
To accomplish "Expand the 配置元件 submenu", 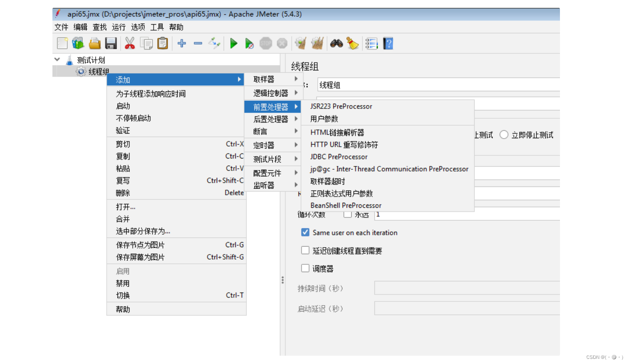I will (x=274, y=173).
